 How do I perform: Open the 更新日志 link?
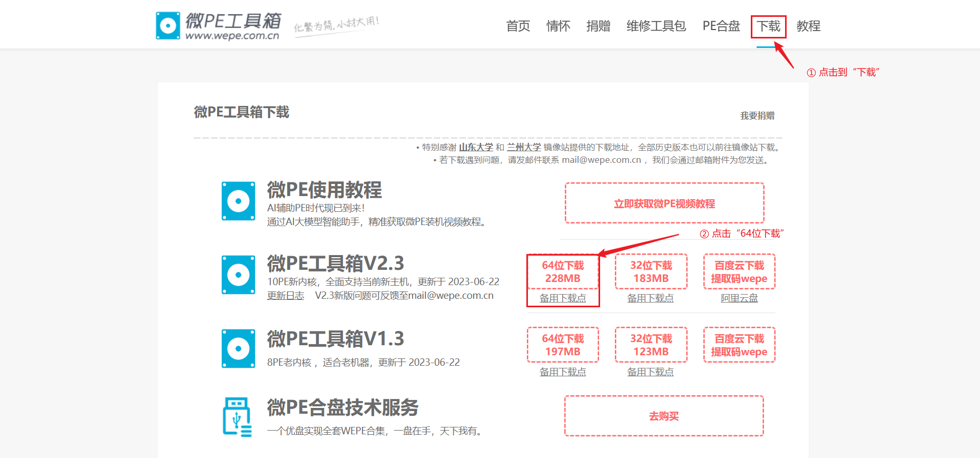(286, 296)
